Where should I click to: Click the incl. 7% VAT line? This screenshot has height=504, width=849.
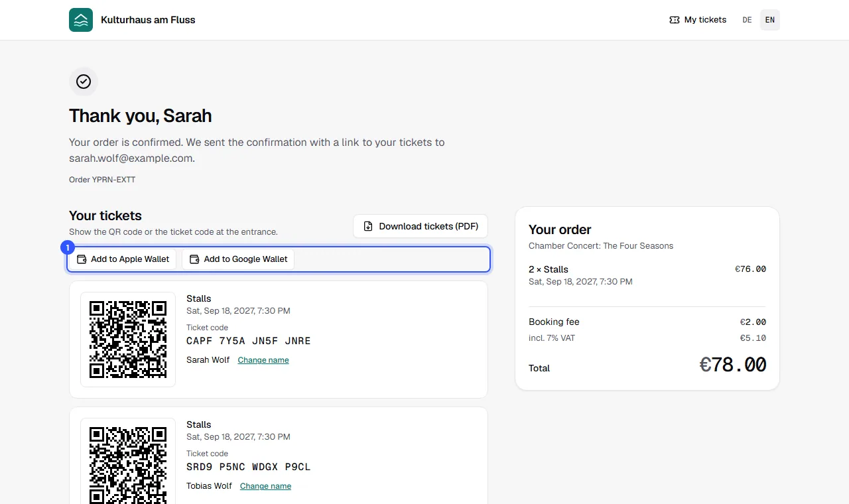click(647, 338)
